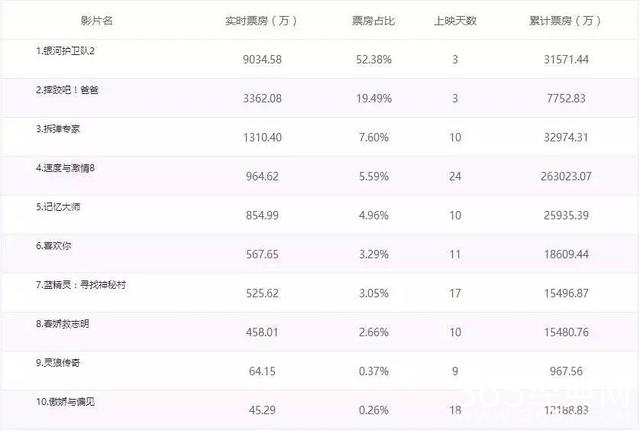Click the 9.灵狼传奇 movie title
Image resolution: width=640 pixels, height=431 pixels.
click(x=63, y=363)
